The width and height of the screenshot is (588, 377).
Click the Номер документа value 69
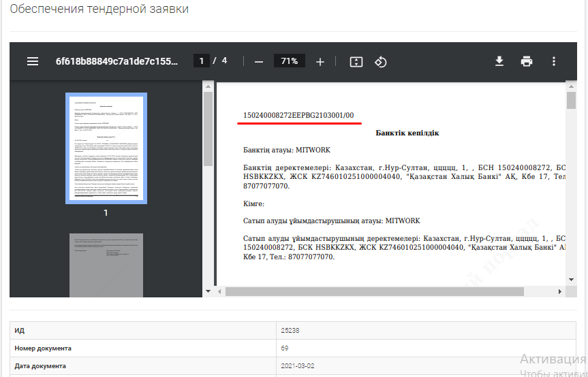click(285, 348)
